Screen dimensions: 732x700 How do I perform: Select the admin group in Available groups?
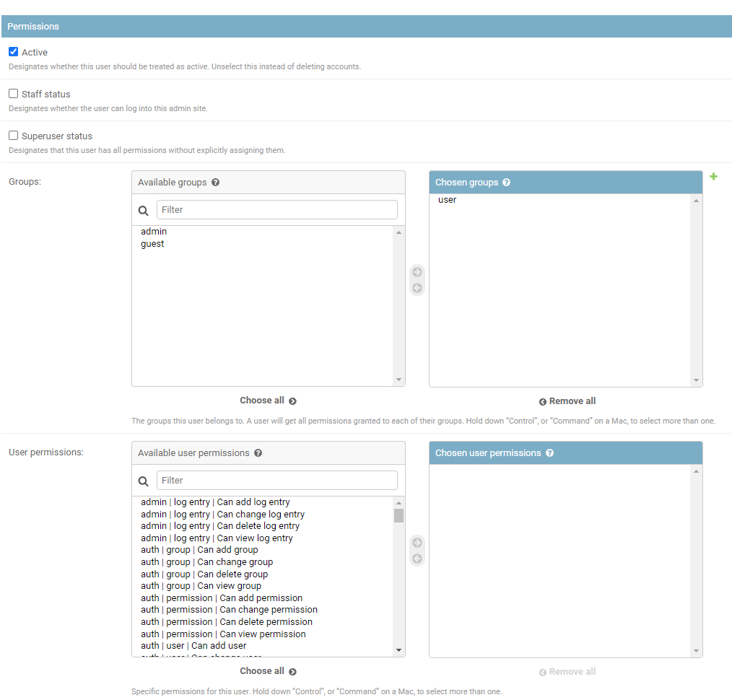tap(262, 232)
